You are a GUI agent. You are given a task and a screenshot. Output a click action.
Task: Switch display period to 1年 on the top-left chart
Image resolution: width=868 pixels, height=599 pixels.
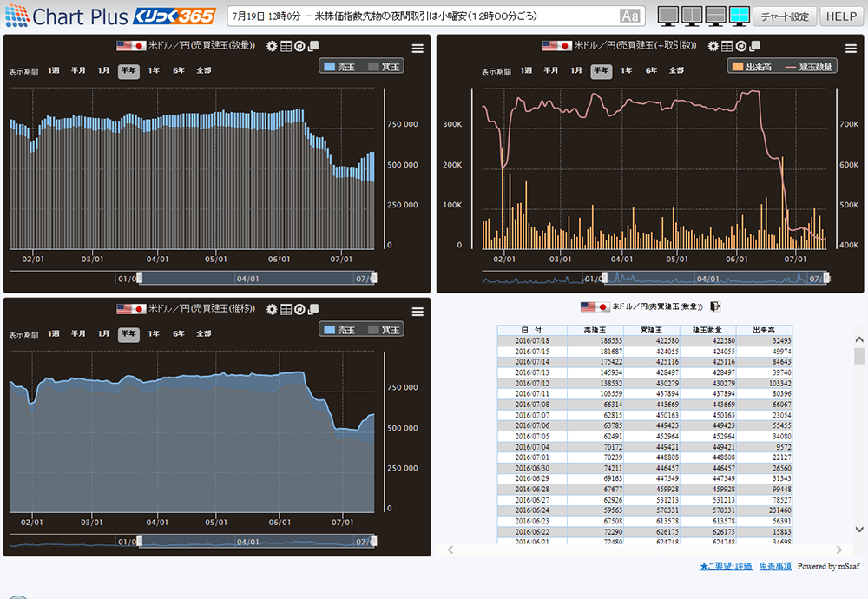153,71
